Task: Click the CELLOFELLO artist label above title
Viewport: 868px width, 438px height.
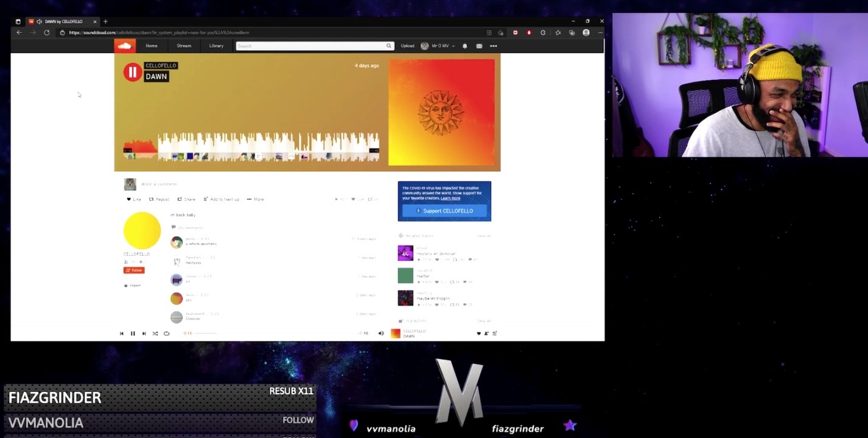Action: tap(161, 65)
